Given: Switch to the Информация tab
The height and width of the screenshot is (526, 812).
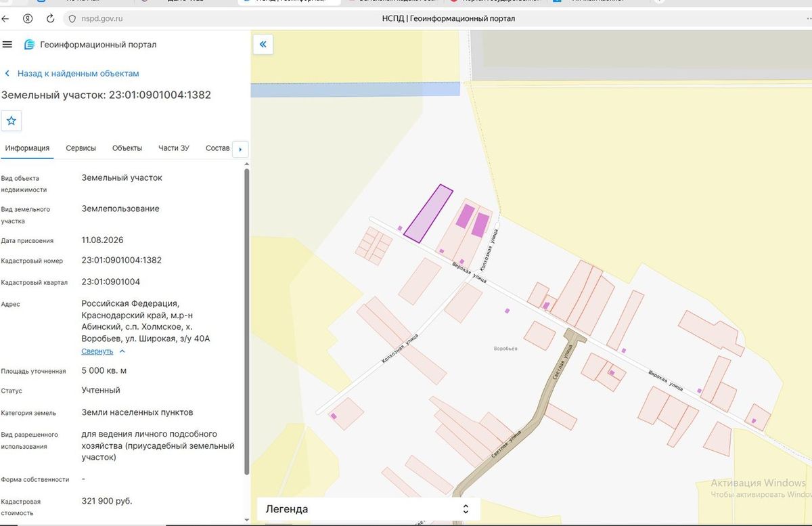Looking at the screenshot, I should point(27,148).
